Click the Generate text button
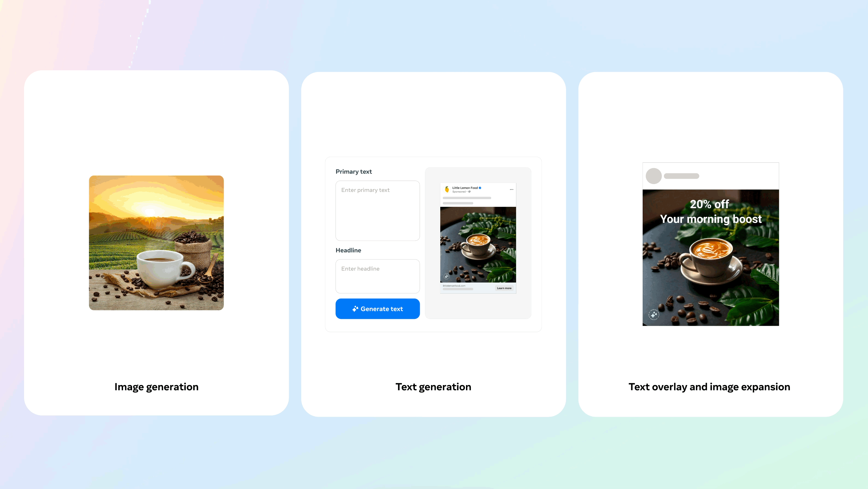Image resolution: width=868 pixels, height=489 pixels. click(x=377, y=308)
